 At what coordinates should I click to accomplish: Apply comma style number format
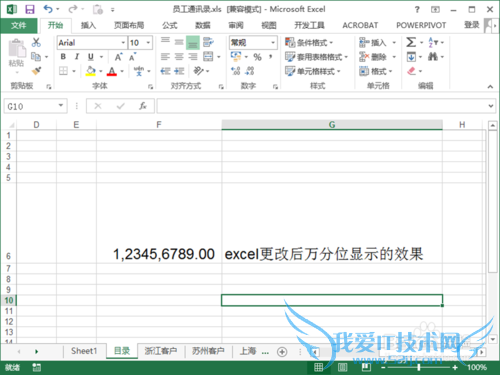click(x=271, y=57)
